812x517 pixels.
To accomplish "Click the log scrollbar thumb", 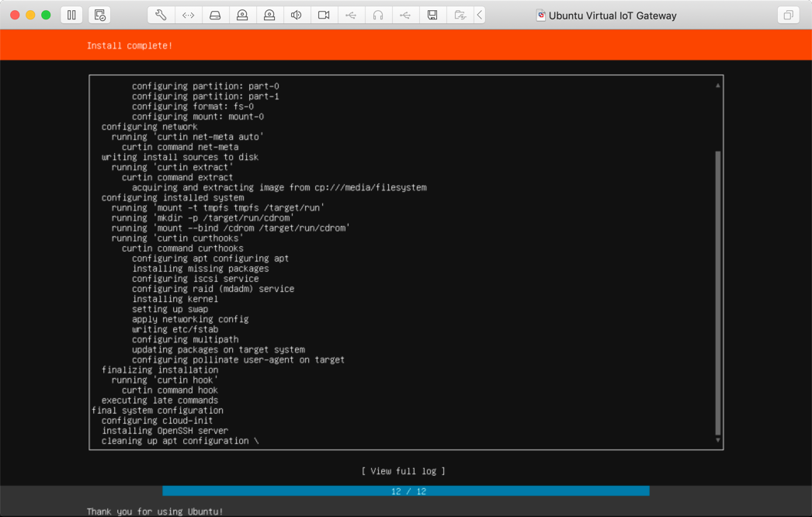I will coord(718,293).
